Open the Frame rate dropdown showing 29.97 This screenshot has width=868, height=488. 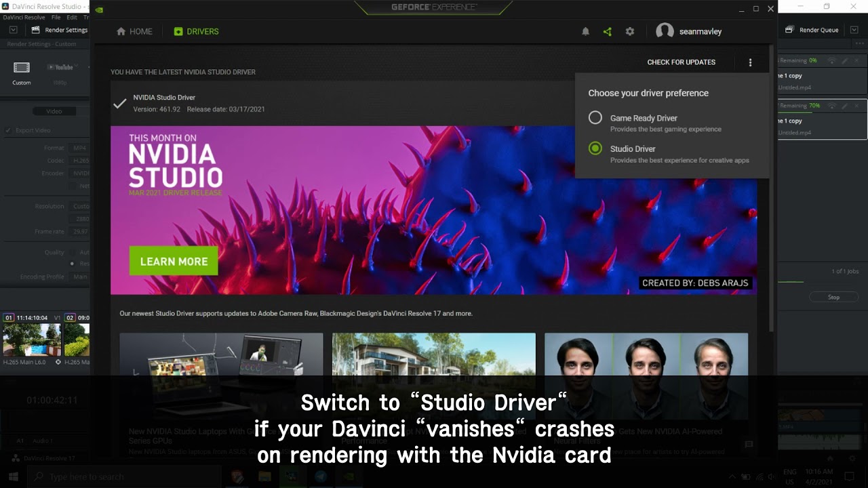click(x=79, y=232)
